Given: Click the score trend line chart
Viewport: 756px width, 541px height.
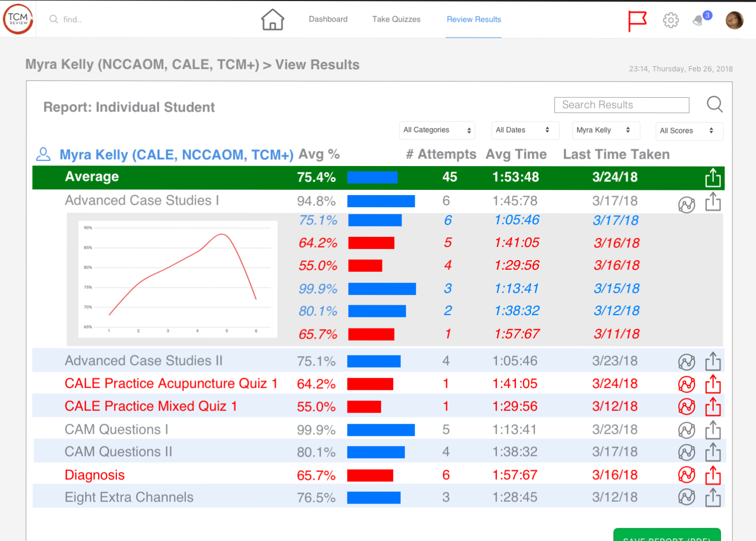Looking at the screenshot, I should (178, 279).
